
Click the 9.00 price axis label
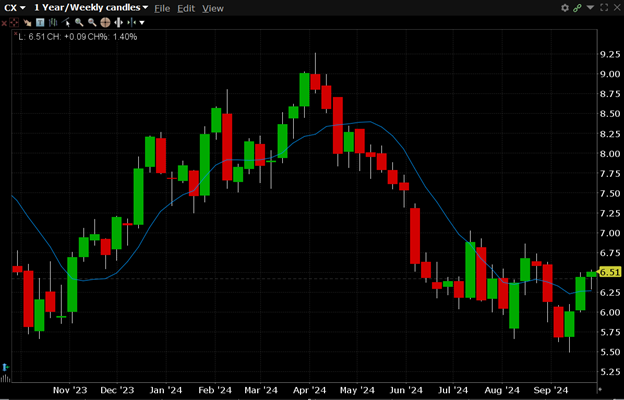[610, 74]
